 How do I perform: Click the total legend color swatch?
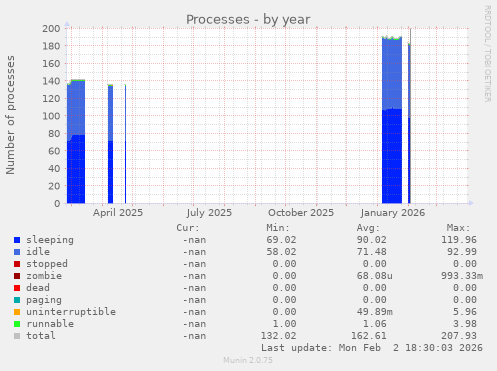pos(17,336)
